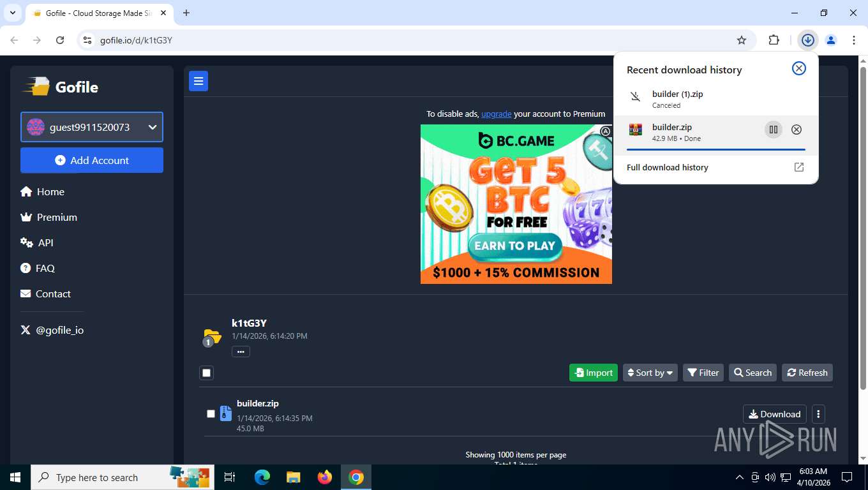Click the green Import button

click(594, 373)
